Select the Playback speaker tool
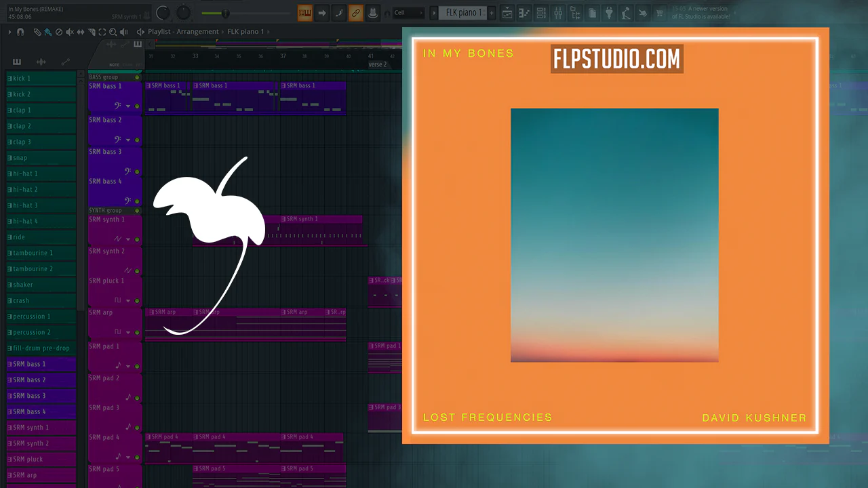 [123, 32]
